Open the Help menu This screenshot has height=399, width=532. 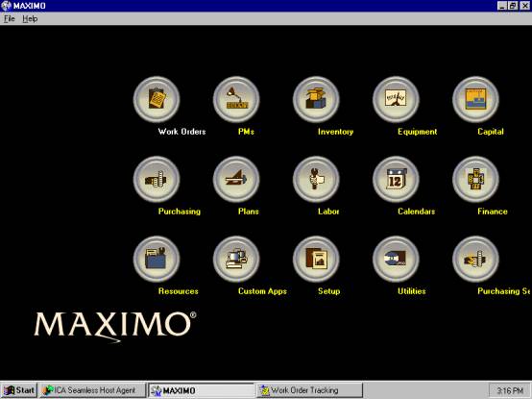coord(30,18)
